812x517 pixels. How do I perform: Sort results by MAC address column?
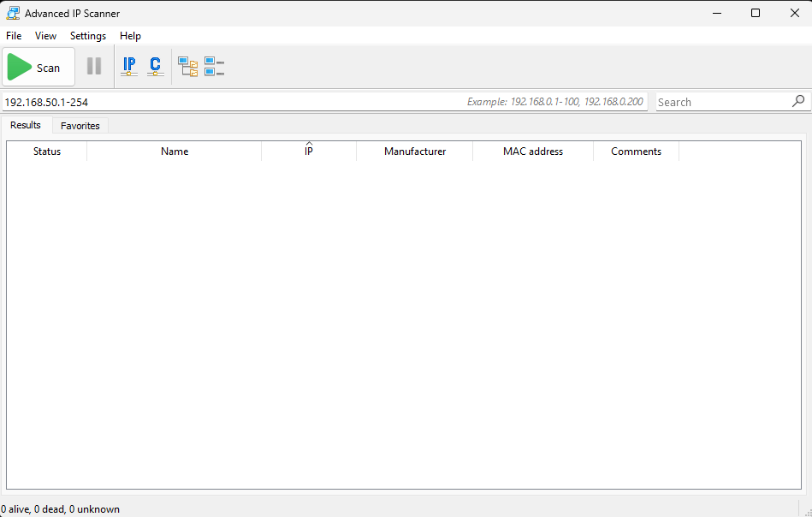[533, 152]
